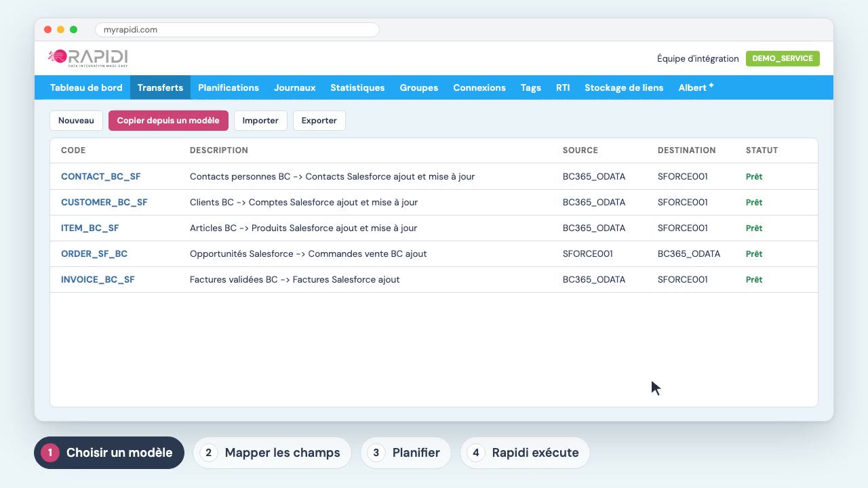Click the DESTINATION column header
This screenshot has width=868, height=488.
pos(687,150)
